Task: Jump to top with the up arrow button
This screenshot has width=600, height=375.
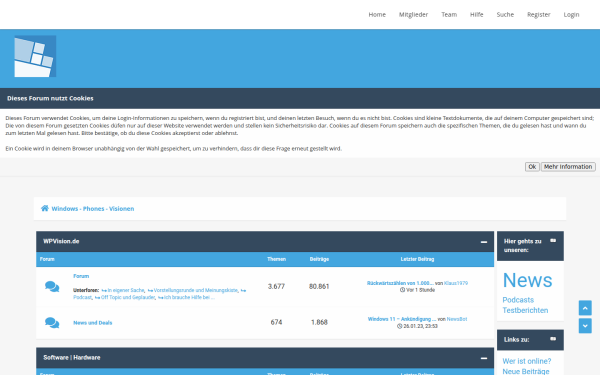Action: [585, 308]
